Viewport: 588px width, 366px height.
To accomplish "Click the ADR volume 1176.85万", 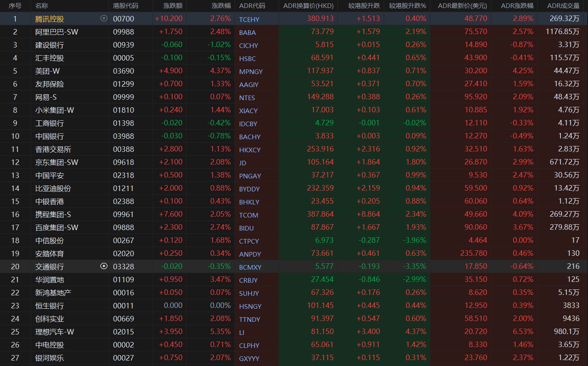I will pos(563,32).
